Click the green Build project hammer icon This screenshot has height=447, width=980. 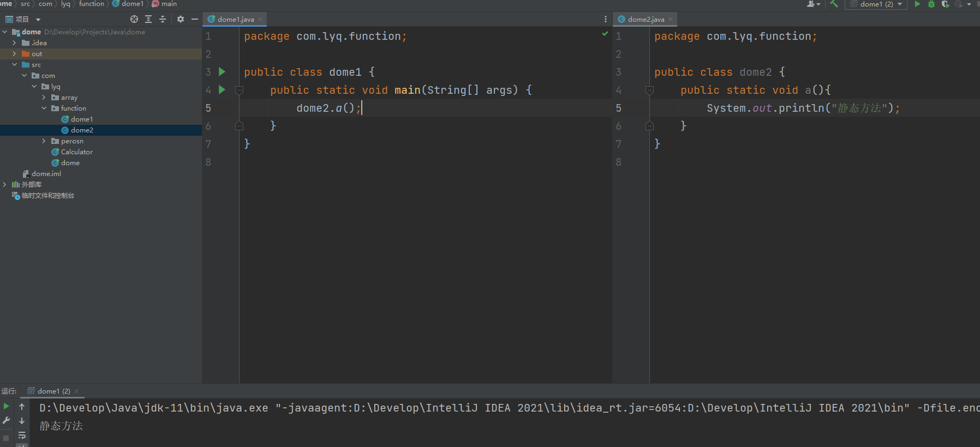pyautogui.click(x=834, y=4)
